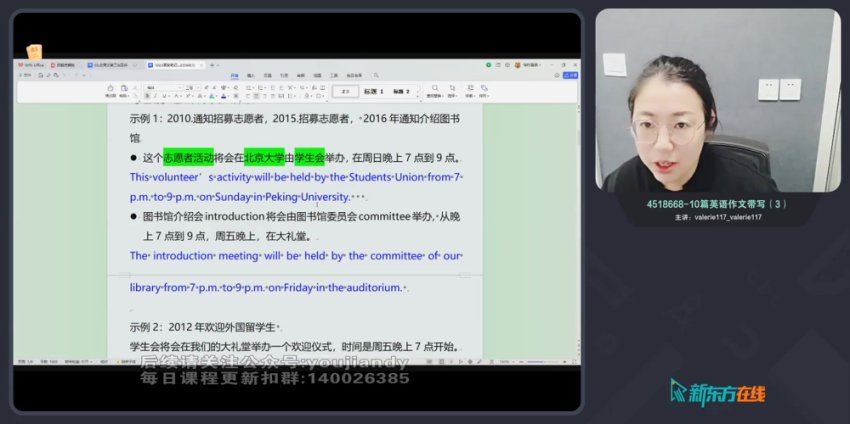Click the line '示例 2: 2012 年欢迎外国留学生'
Image resolution: width=850 pixels, height=424 pixels.
click(x=204, y=327)
